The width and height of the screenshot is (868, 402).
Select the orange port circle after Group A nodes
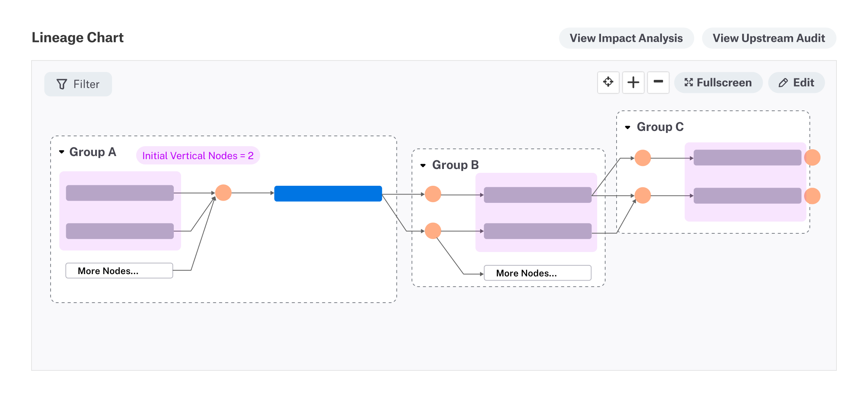coord(224,193)
